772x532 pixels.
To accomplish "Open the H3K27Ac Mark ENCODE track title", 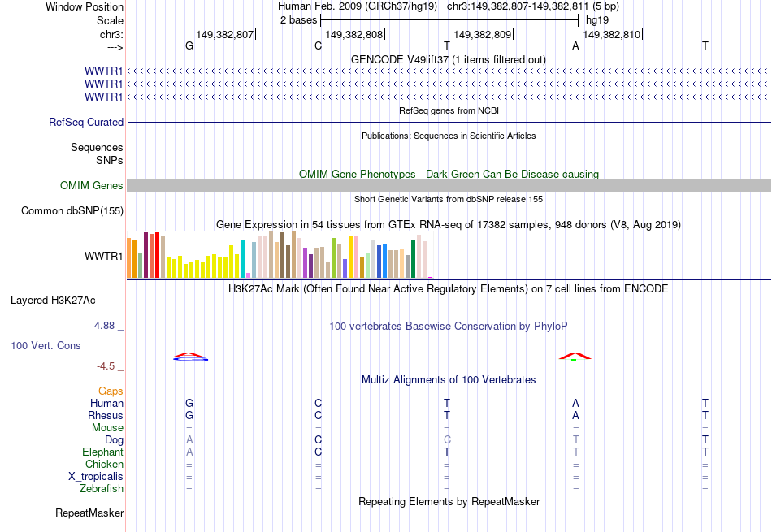I will (x=449, y=288).
